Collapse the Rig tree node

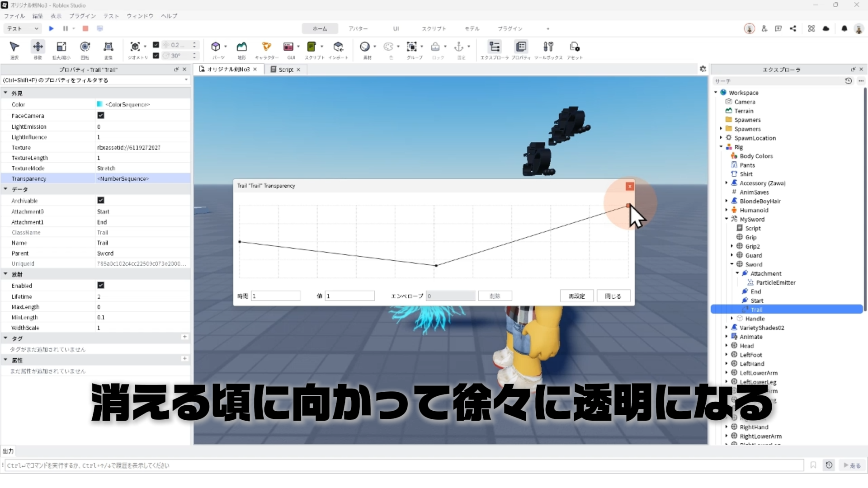(x=721, y=147)
